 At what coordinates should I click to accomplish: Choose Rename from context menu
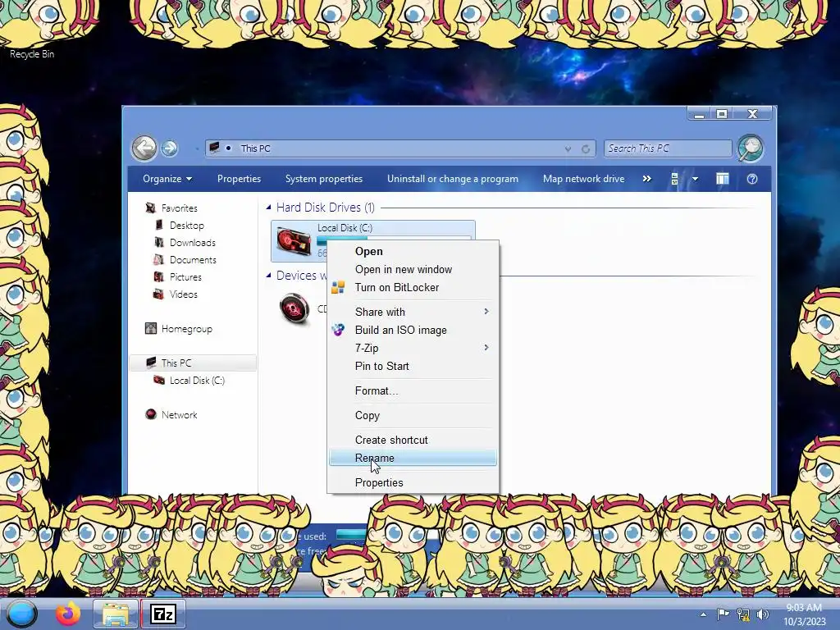coord(413,458)
